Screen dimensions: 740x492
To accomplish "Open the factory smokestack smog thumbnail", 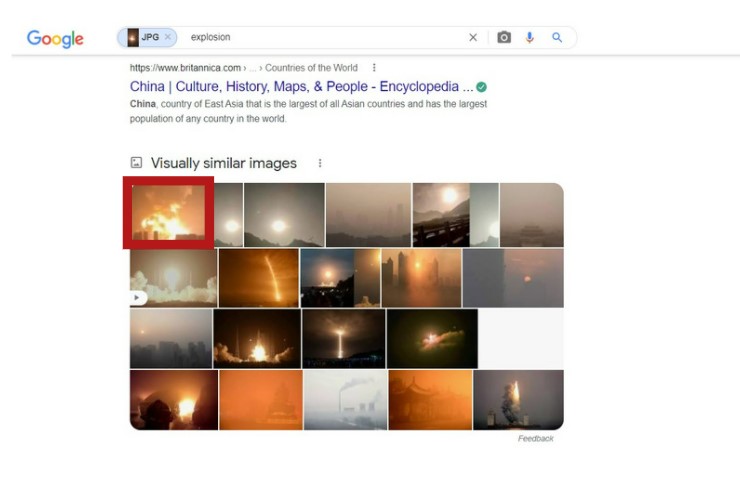I will 345,400.
